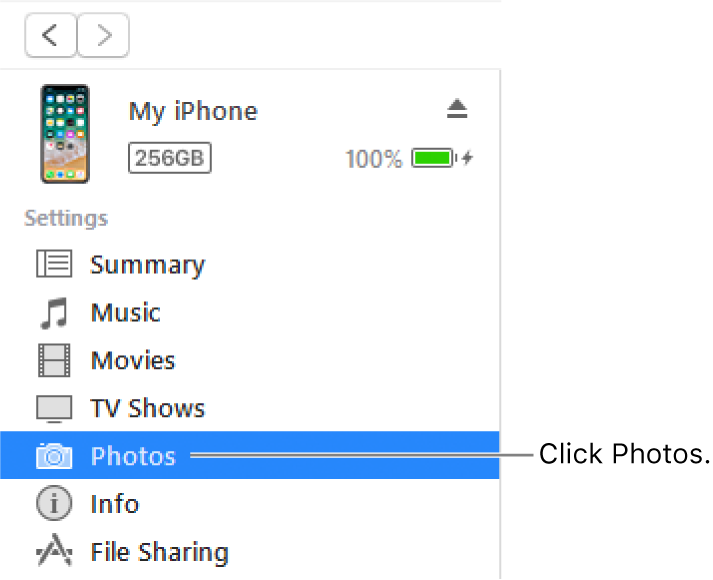Open TV Shows sync settings

point(147,409)
